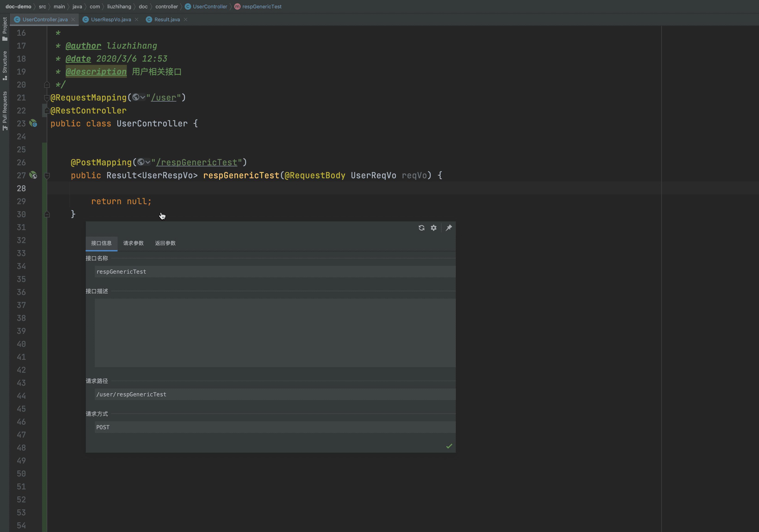
Task: Collapse the annotation fold marker on line 21
Action: (x=47, y=98)
